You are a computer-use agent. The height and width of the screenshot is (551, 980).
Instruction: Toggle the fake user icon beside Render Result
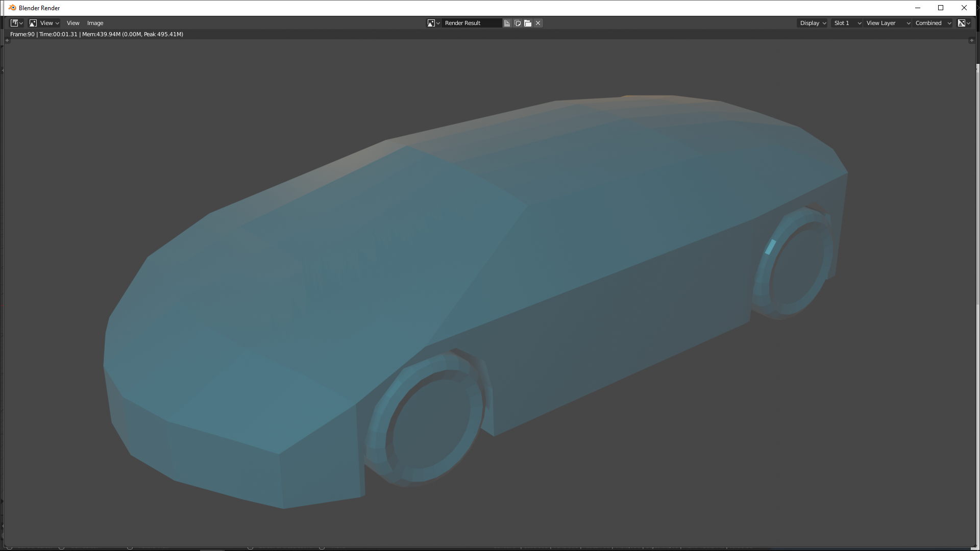click(x=507, y=23)
